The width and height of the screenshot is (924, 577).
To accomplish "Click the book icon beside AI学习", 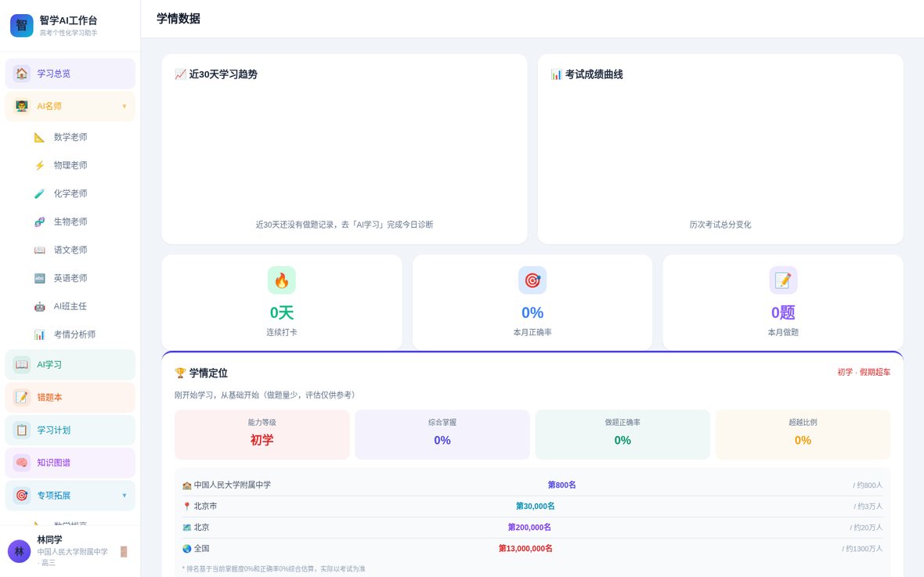I will (22, 364).
